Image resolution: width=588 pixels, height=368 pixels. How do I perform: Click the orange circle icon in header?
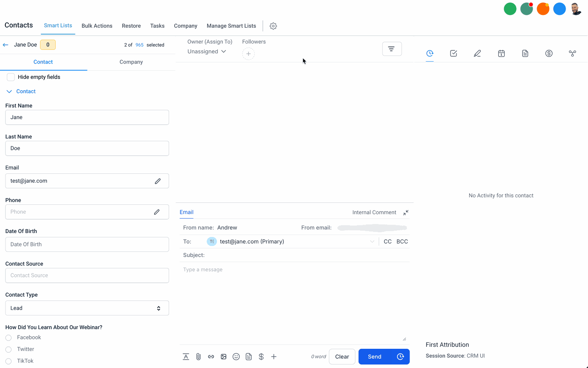tap(543, 9)
